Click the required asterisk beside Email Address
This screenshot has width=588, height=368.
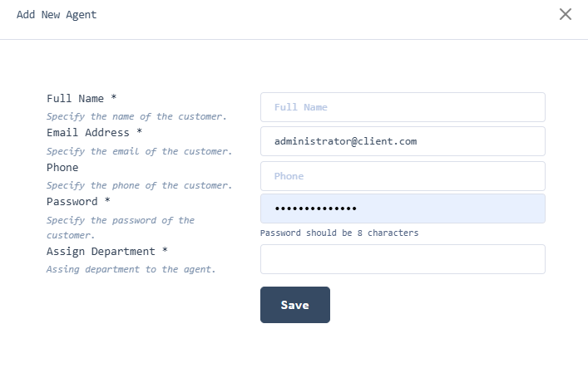click(140, 133)
